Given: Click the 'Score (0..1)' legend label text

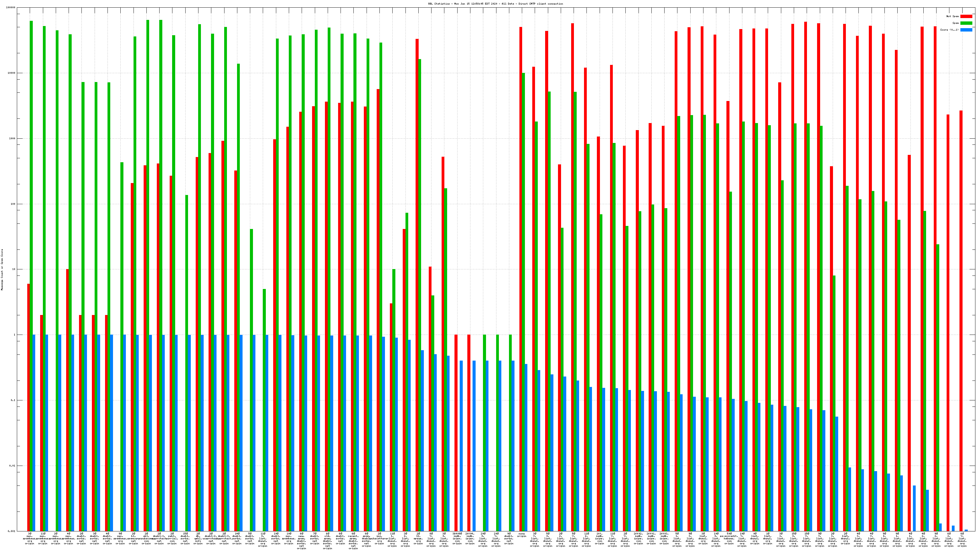Looking at the screenshot, I should [x=949, y=30].
